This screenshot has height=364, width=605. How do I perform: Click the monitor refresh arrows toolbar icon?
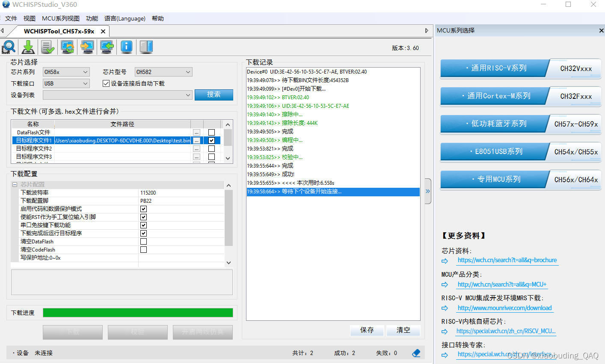coord(68,47)
